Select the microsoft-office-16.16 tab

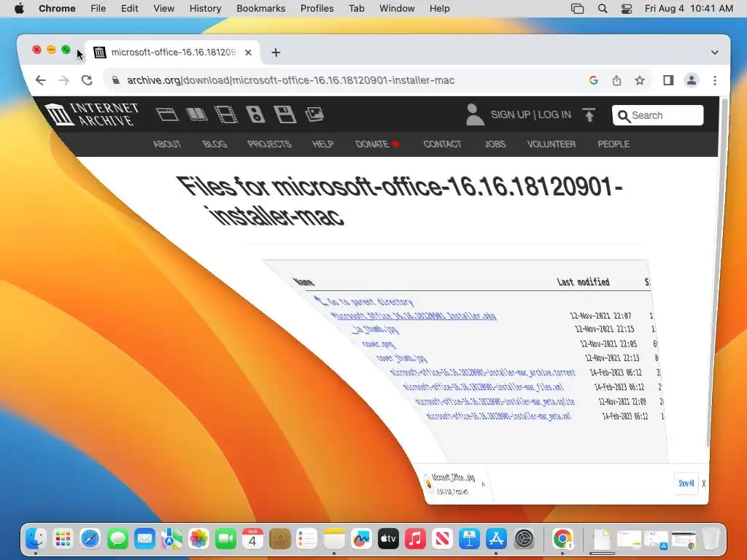(172, 52)
